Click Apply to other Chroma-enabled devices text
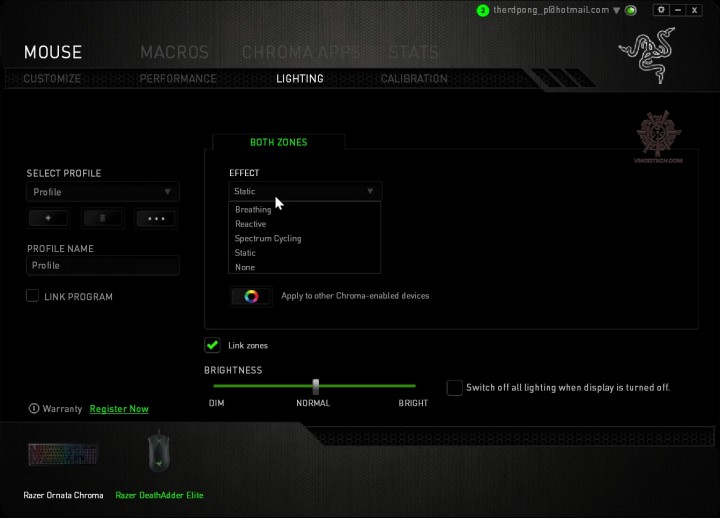 355,296
